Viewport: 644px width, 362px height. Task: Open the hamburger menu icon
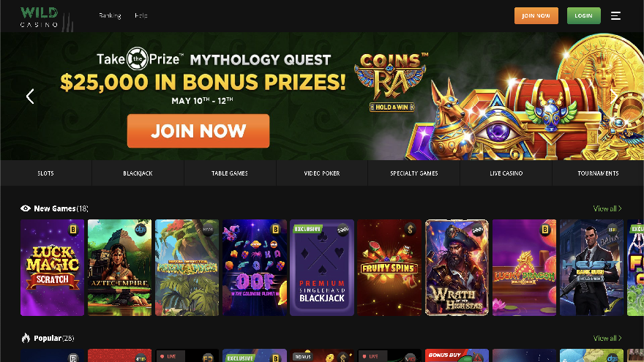pyautogui.click(x=615, y=15)
